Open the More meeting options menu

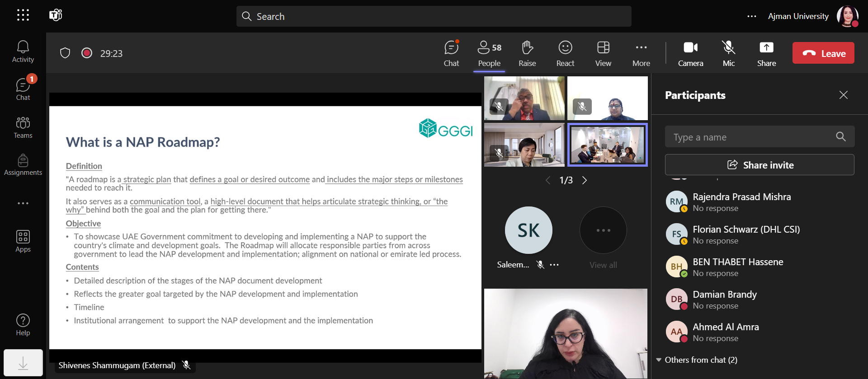pyautogui.click(x=641, y=53)
